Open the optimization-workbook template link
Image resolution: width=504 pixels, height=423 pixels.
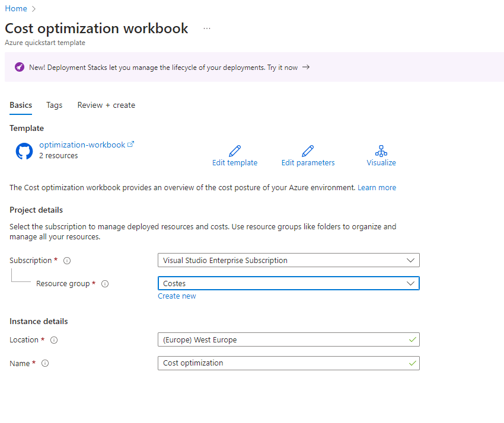pyautogui.click(x=82, y=145)
